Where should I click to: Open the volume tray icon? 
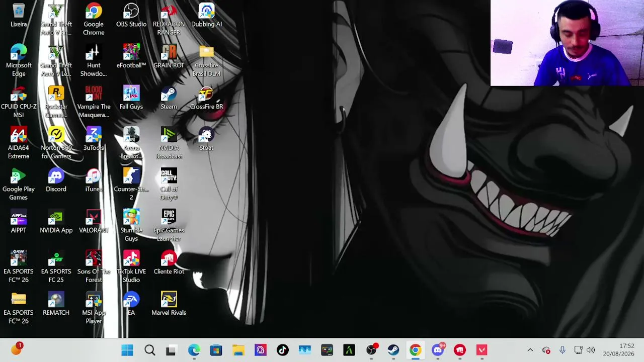pyautogui.click(x=591, y=350)
